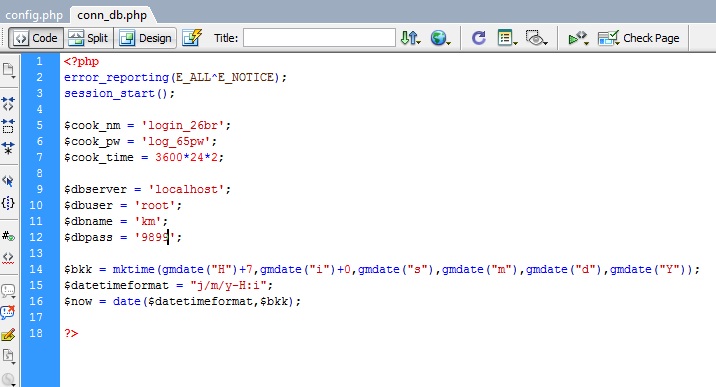716x387 pixels.
Task: Click the Expand All icon
Action: [x=8, y=147]
